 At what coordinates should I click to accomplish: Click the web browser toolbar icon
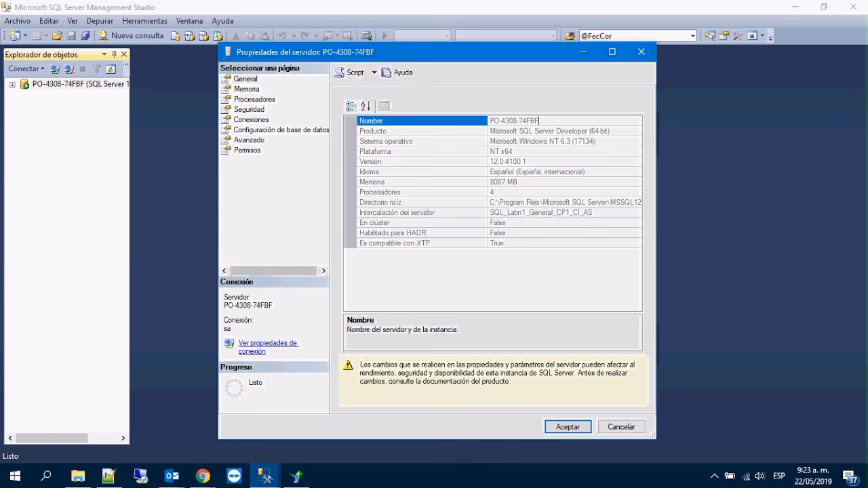tap(752, 36)
